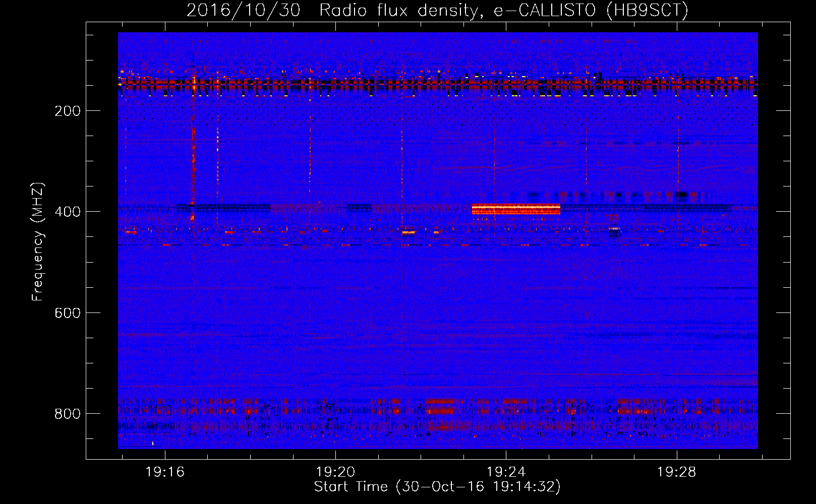This screenshot has height=504, width=816.
Task: Click the 19:28 time tick label
Action: pyautogui.click(x=676, y=472)
